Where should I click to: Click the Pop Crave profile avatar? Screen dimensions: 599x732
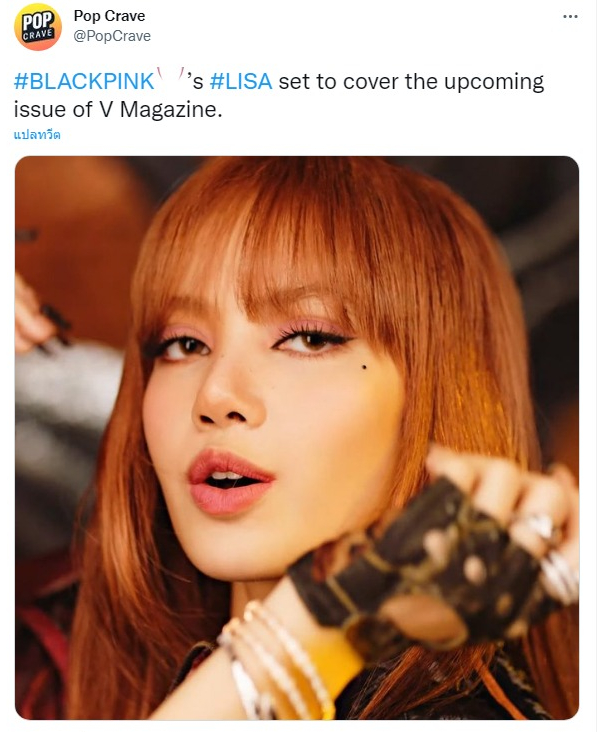point(38,27)
